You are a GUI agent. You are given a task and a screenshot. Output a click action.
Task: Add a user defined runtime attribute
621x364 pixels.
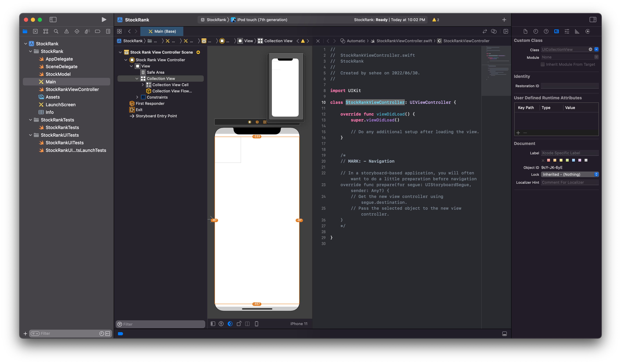click(518, 133)
